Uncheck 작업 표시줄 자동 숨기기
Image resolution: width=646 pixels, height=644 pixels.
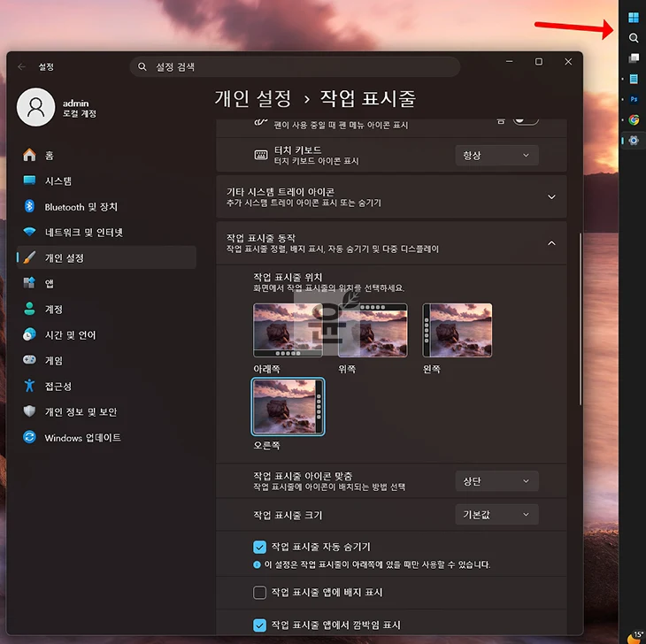coord(259,547)
